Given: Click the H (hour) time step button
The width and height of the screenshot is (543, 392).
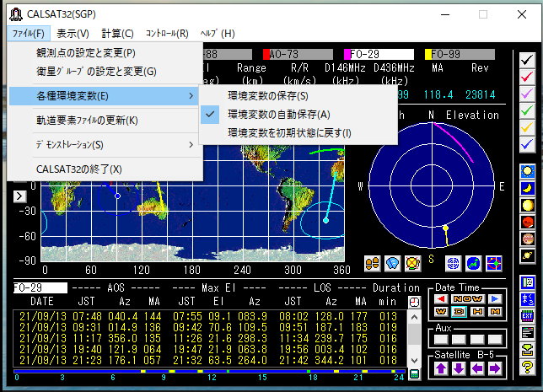Looking at the screenshot, I should point(477,312).
